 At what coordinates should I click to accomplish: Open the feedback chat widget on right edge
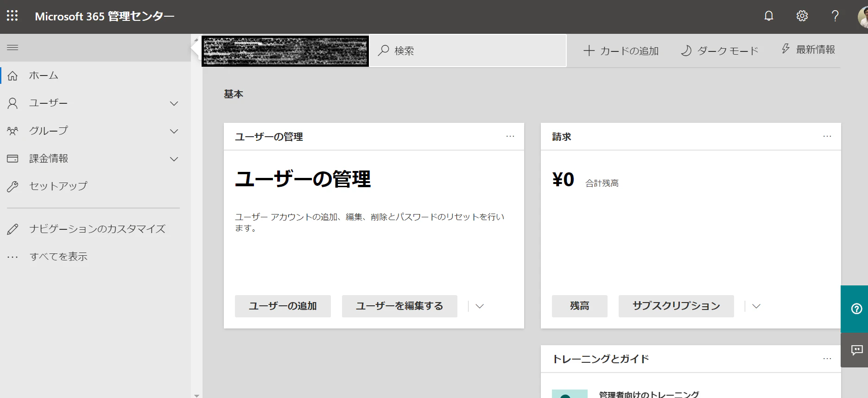(x=855, y=350)
